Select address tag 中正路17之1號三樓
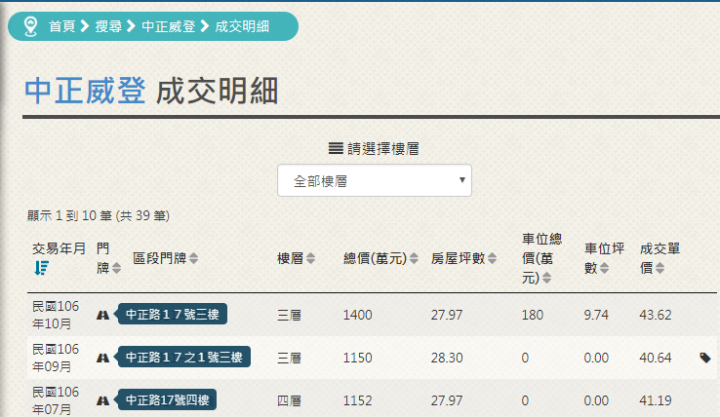The height and width of the screenshot is (417, 720). coord(183,357)
